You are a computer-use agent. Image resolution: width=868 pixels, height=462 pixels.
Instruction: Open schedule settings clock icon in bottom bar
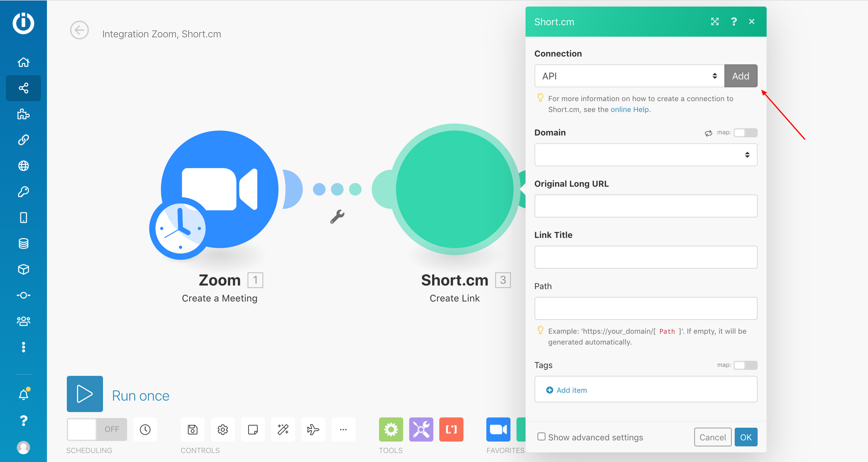[x=145, y=429]
